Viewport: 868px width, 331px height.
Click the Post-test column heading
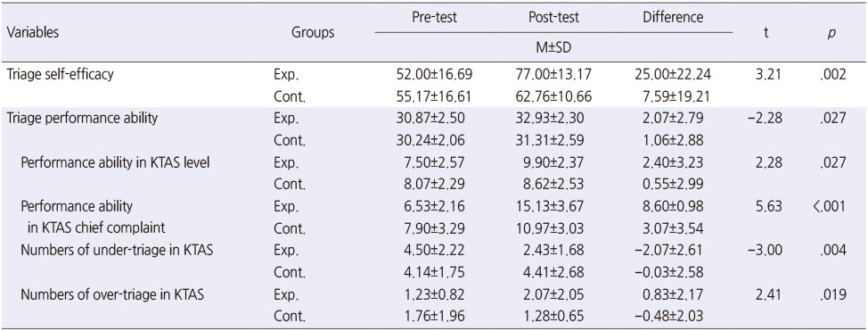(553, 17)
